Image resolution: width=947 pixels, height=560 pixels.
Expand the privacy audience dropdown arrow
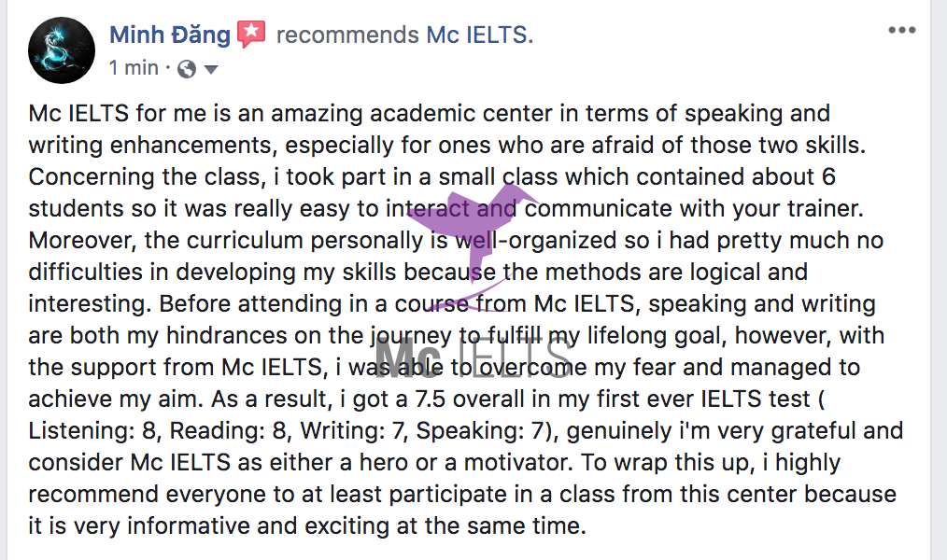pos(210,69)
